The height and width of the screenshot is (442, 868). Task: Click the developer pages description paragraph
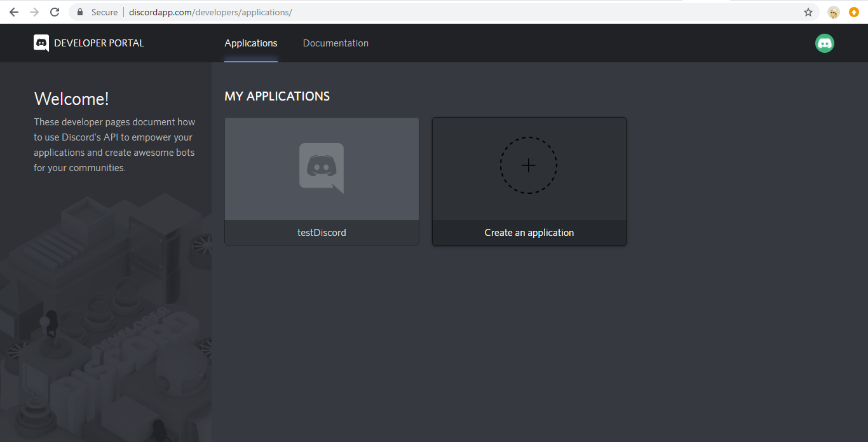pos(114,145)
